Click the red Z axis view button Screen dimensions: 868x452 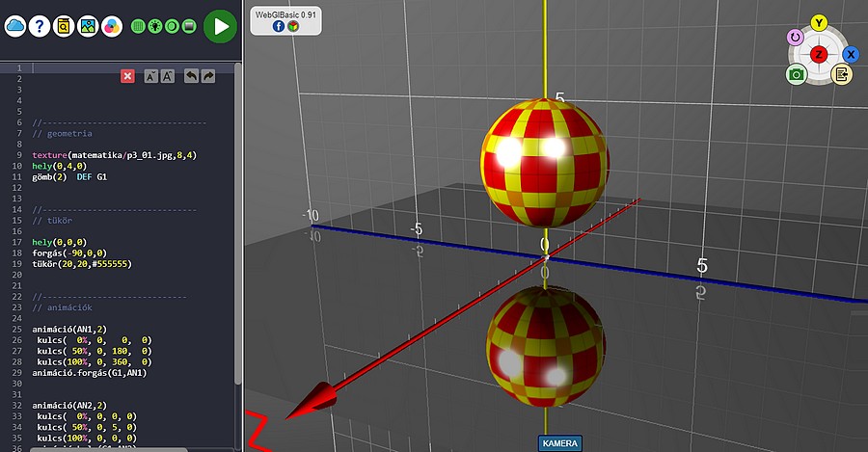819,54
